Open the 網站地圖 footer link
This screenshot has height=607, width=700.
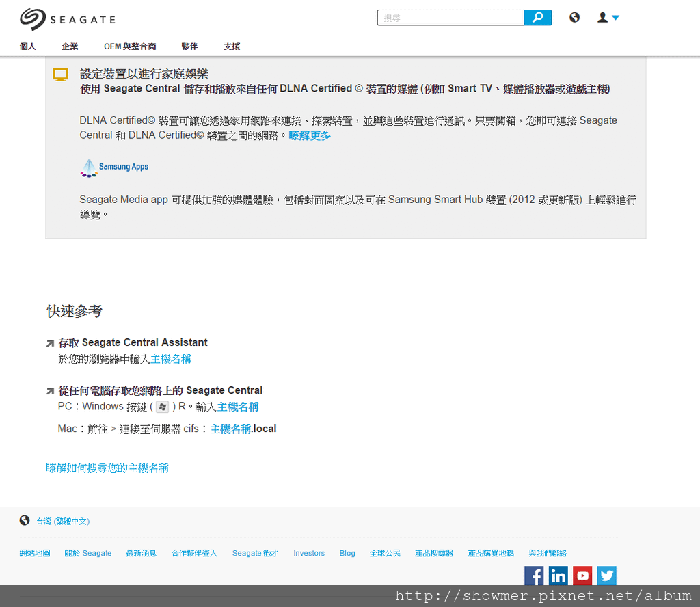tap(35, 553)
